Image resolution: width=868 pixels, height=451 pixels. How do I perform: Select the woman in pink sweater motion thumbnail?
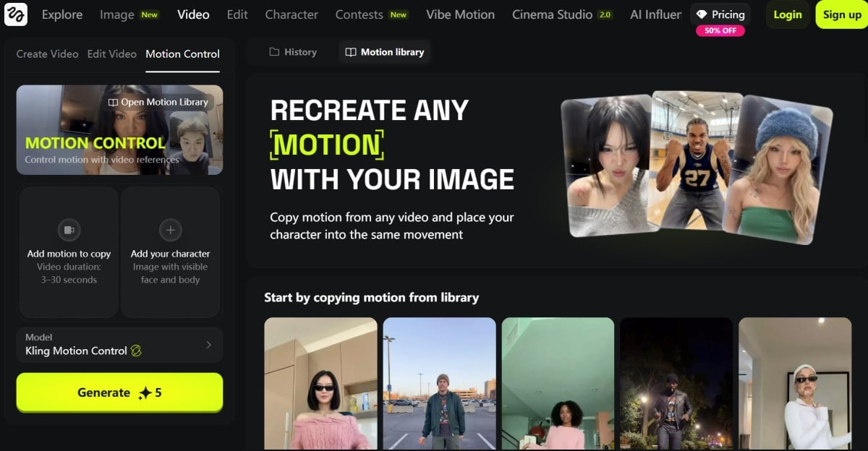pos(320,383)
